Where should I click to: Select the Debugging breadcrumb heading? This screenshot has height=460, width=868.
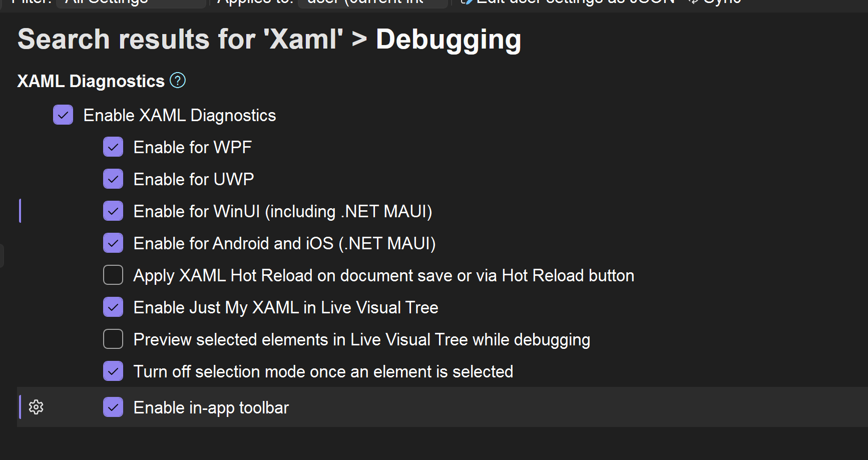click(449, 40)
